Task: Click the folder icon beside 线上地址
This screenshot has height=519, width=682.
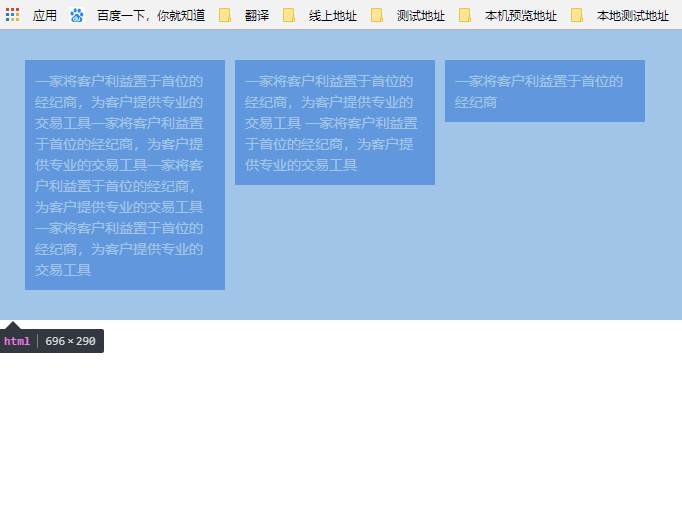Action: (x=289, y=15)
